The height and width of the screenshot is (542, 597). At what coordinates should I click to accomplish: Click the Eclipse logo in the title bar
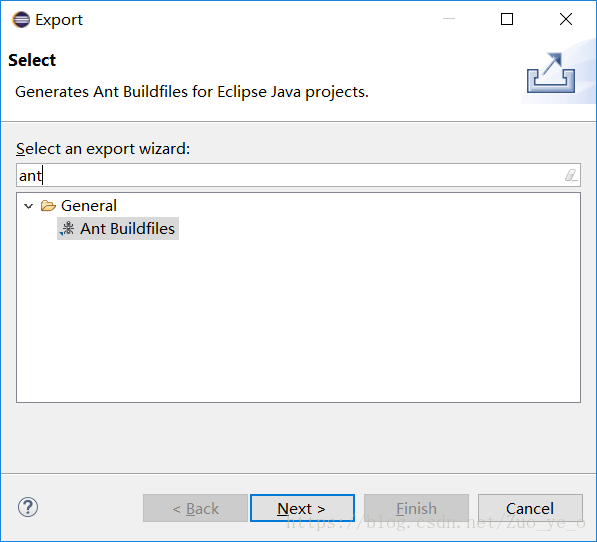(21, 20)
